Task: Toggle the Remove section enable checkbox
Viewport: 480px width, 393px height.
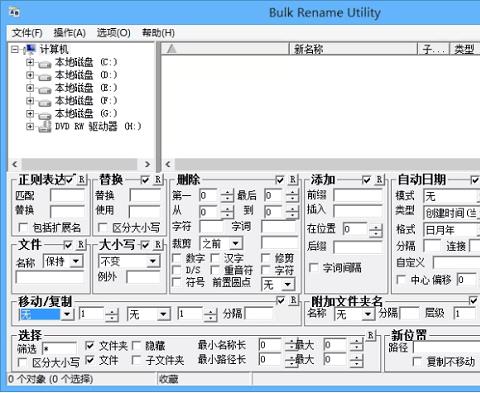Action: (280, 180)
